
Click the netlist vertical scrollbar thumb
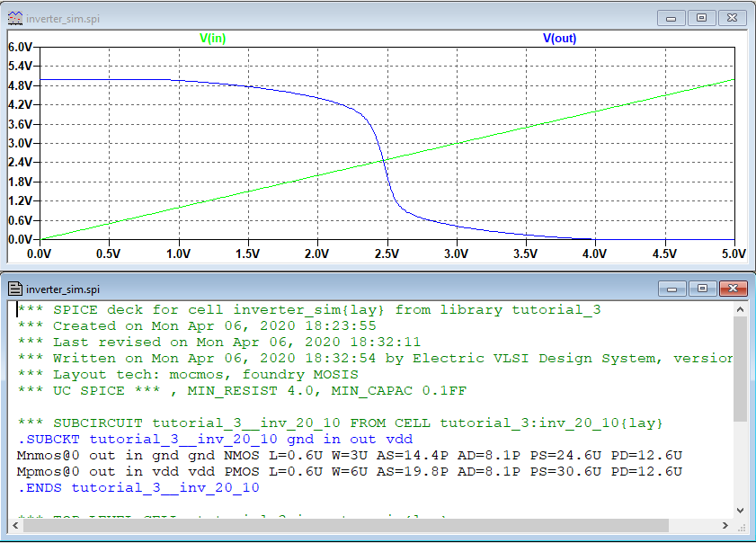click(x=741, y=369)
